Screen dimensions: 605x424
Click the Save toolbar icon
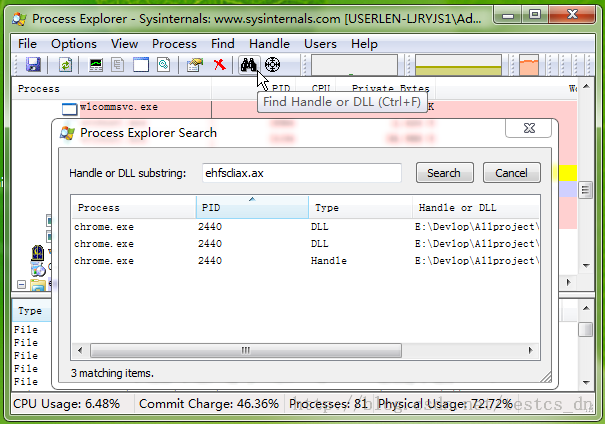click(x=34, y=64)
